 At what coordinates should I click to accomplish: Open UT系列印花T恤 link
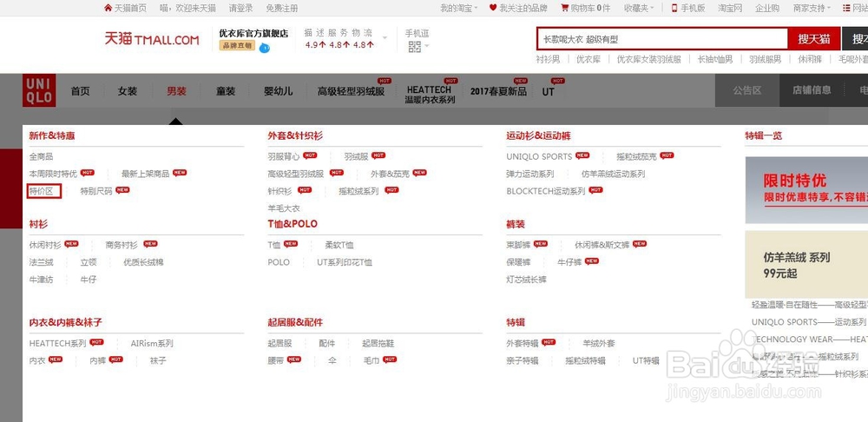tap(345, 262)
